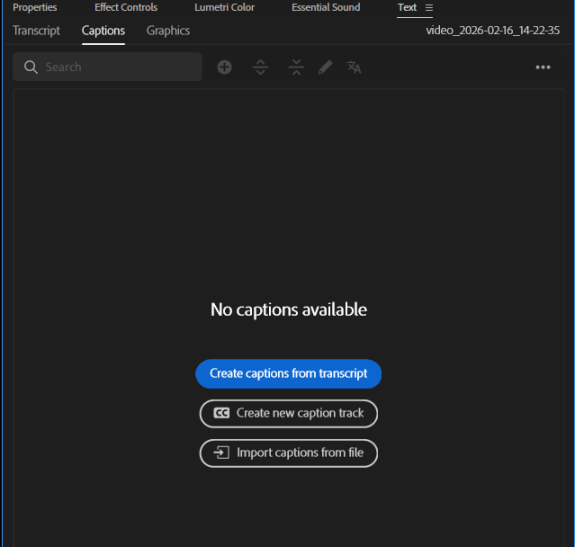575x547 pixels.
Task: Switch to the Graphics tab
Action: coord(168,31)
